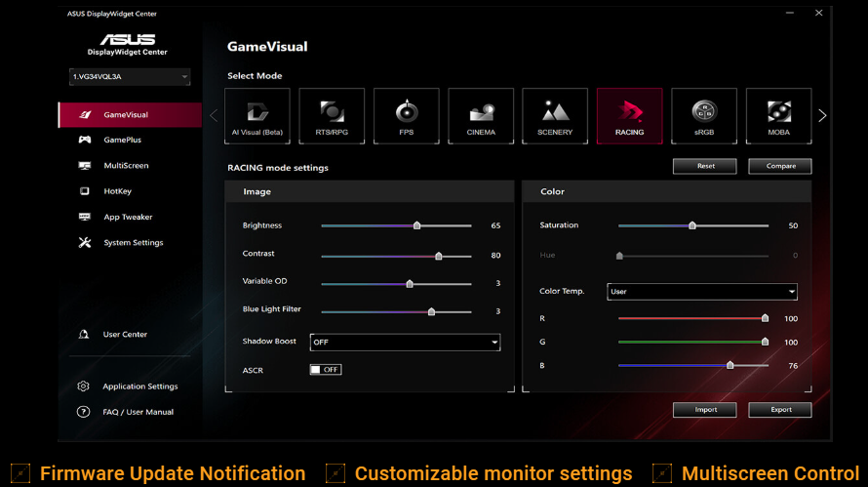Click the Reset button
Image resolution: width=868 pixels, height=487 pixels.
point(705,166)
